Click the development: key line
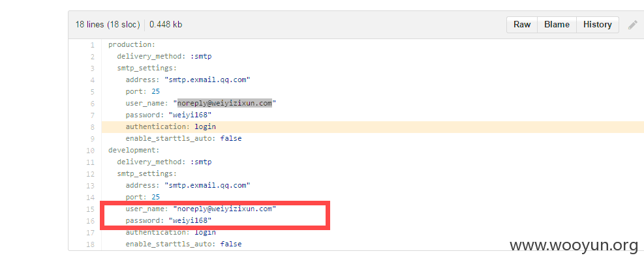Screen dimensions: 644x264 (x=134, y=151)
